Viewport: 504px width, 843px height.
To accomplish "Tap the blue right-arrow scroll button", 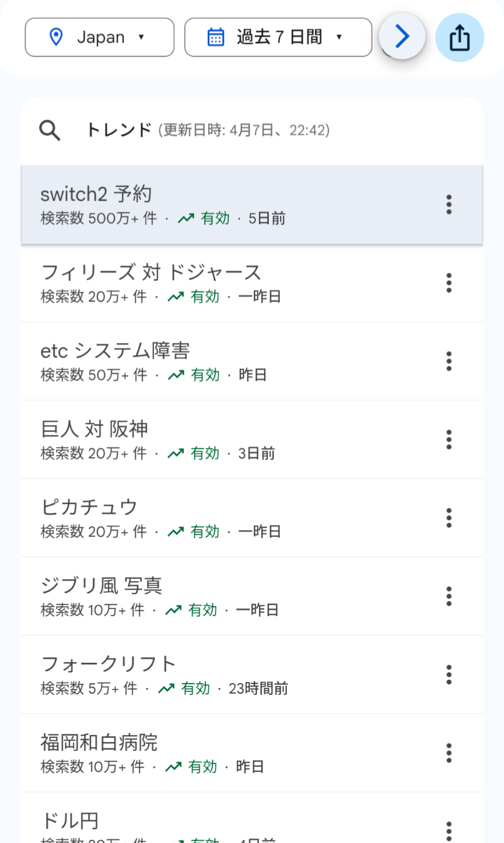I will (x=402, y=37).
